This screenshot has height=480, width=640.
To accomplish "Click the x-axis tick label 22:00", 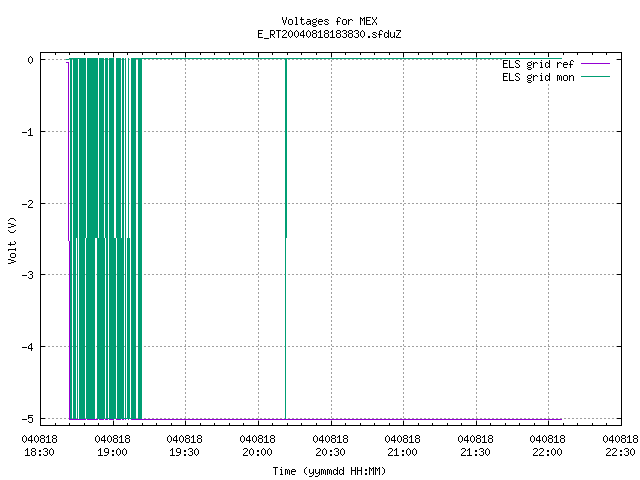I will [547, 453].
